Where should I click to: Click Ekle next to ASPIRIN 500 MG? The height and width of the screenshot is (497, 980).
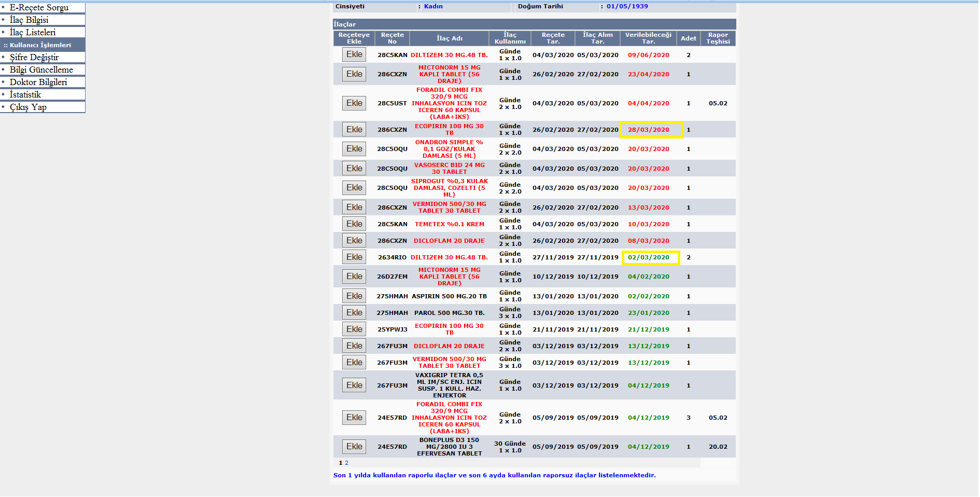354,296
